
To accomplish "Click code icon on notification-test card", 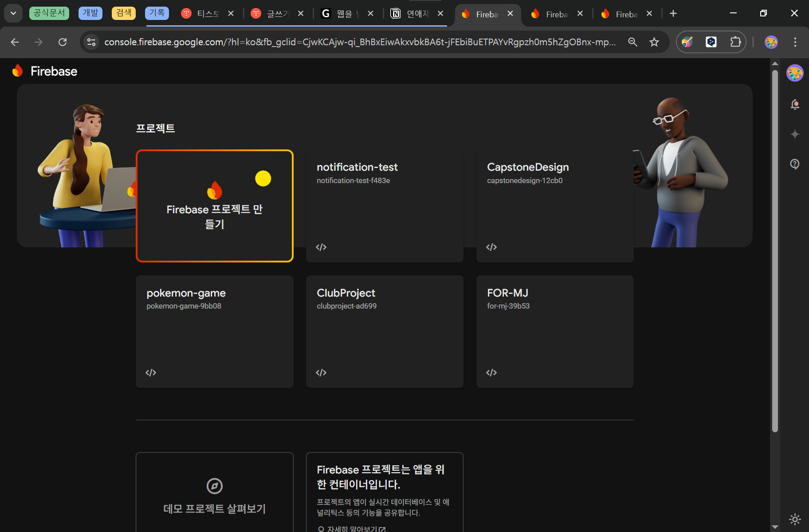I will 321,247.
